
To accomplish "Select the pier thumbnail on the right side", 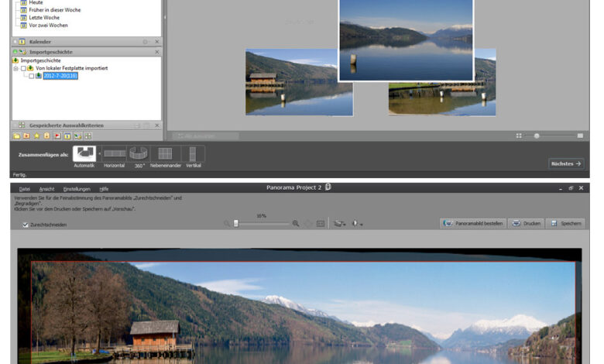I will pyautogui.click(x=442, y=98).
